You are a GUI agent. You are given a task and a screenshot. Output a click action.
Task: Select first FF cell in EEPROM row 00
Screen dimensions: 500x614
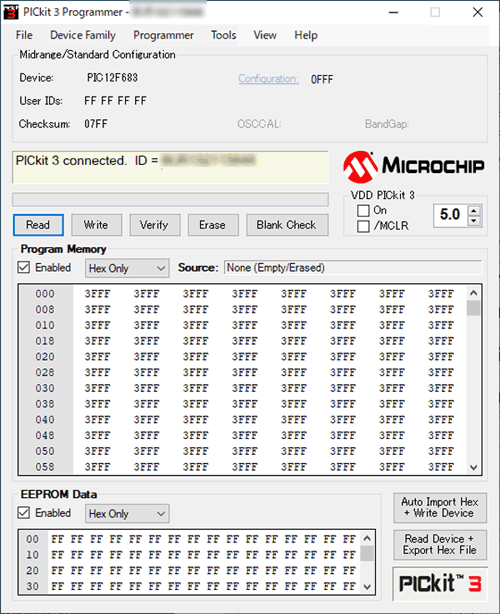pyautogui.click(x=58, y=539)
